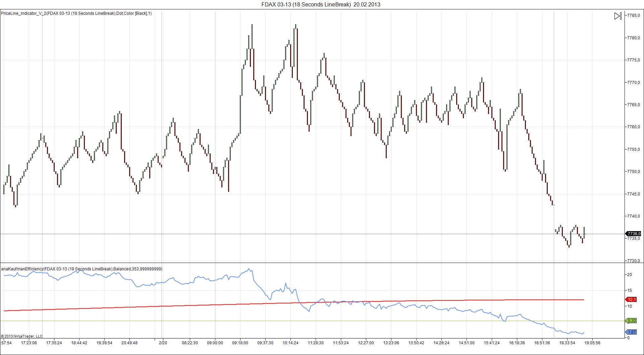This screenshot has height=355, width=644.
Task: Click the chart title FDAX 03-13 LineBreak
Action: point(321,4)
